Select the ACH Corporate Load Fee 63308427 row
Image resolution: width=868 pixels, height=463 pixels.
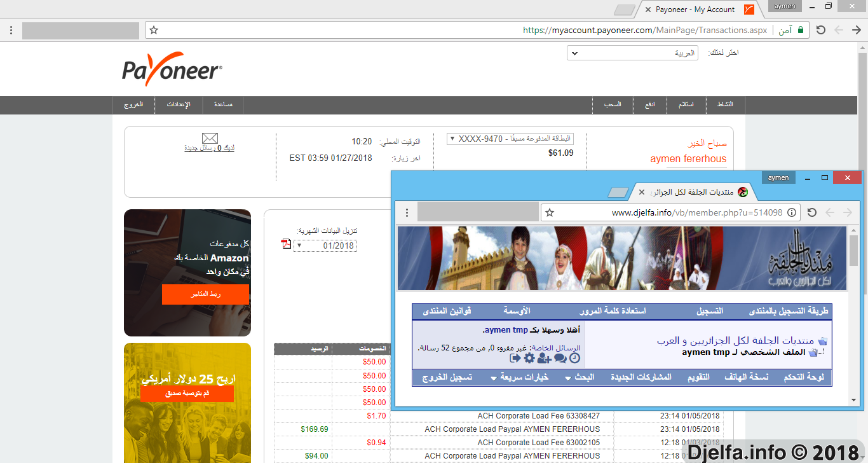pyautogui.click(x=498, y=416)
